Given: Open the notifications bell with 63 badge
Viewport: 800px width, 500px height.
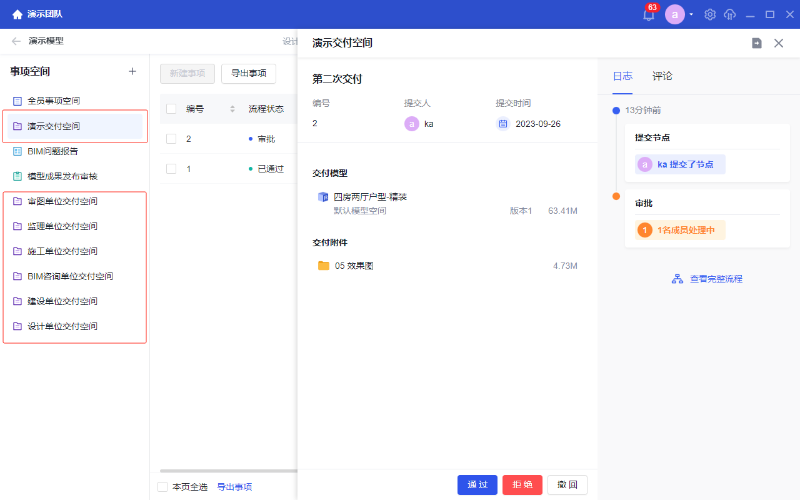Looking at the screenshot, I should click(x=648, y=15).
